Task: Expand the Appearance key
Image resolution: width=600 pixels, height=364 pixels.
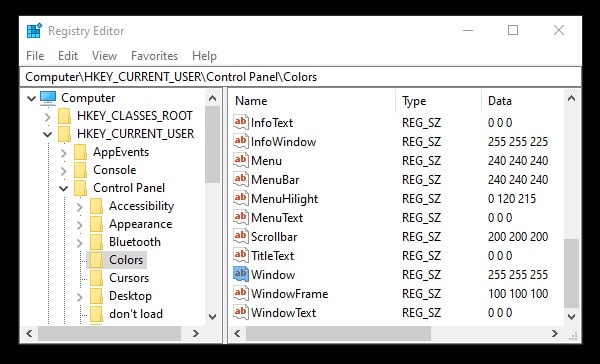Action: 80,224
